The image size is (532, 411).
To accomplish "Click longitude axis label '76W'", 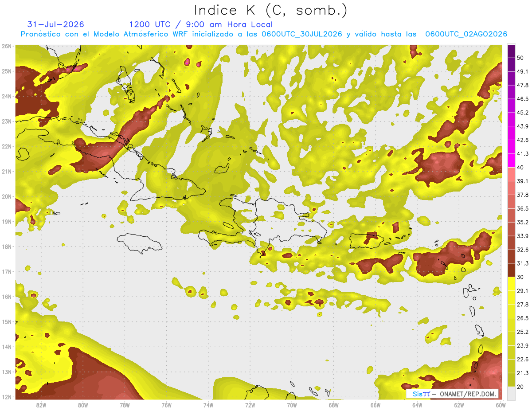I will click(166, 405).
